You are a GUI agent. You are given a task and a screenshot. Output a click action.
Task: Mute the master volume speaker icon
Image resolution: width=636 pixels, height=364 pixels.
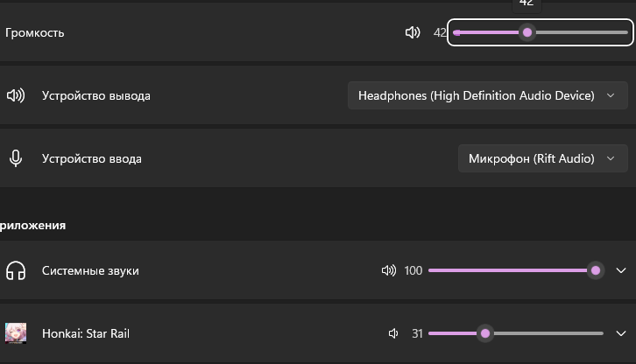pyautogui.click(x=413, y=32)
